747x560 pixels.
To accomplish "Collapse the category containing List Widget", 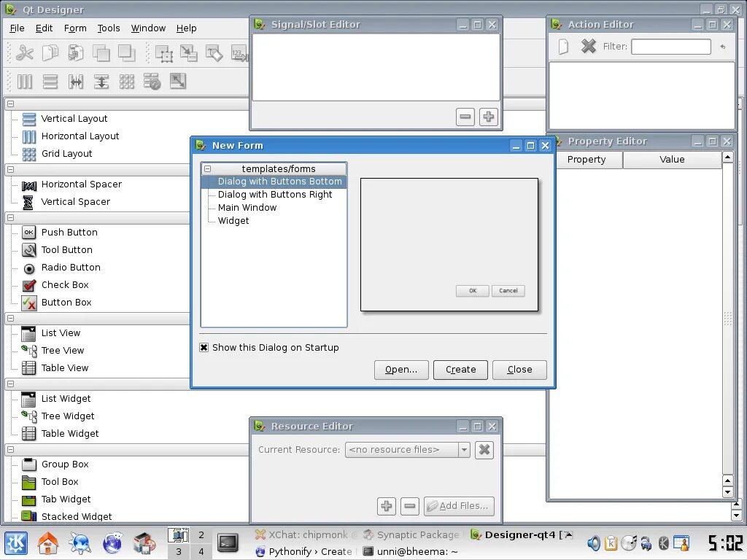I will click(10, 384).
